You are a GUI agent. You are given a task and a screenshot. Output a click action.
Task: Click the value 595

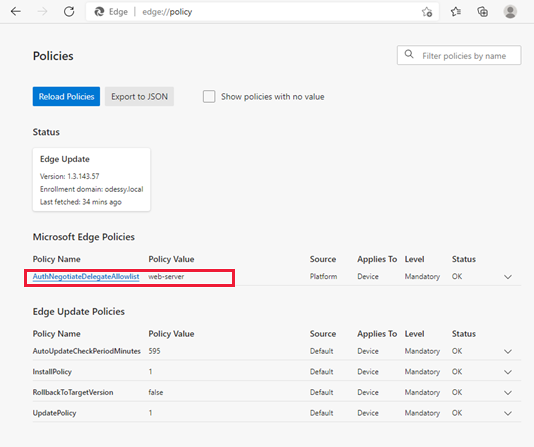pyautogui.click(x=154, y=351)
